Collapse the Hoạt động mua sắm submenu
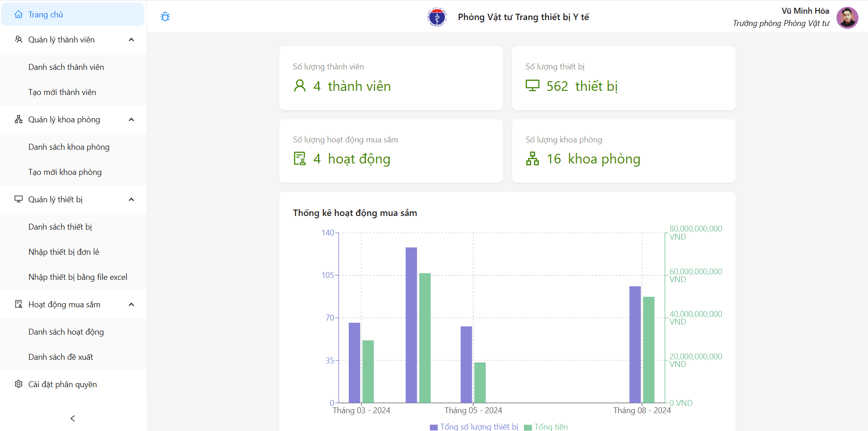This screenshot has width=868, height=431. 131,305
